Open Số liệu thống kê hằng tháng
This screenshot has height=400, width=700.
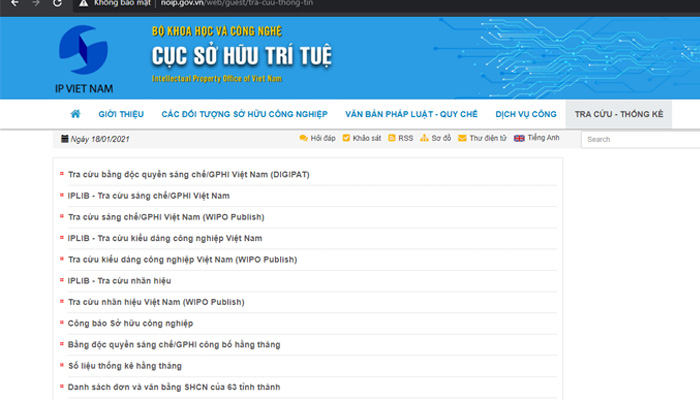(x=125, y=366)
